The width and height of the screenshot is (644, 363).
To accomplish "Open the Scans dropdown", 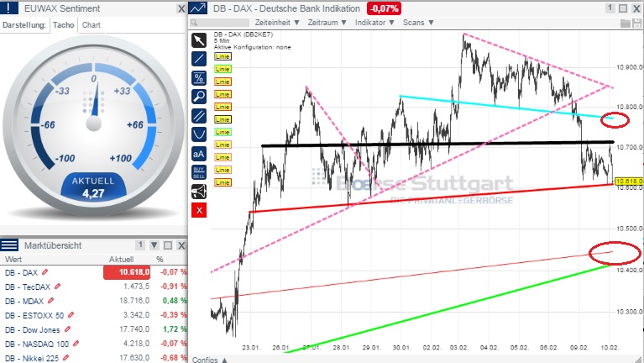I will click(x=418, y=23).
